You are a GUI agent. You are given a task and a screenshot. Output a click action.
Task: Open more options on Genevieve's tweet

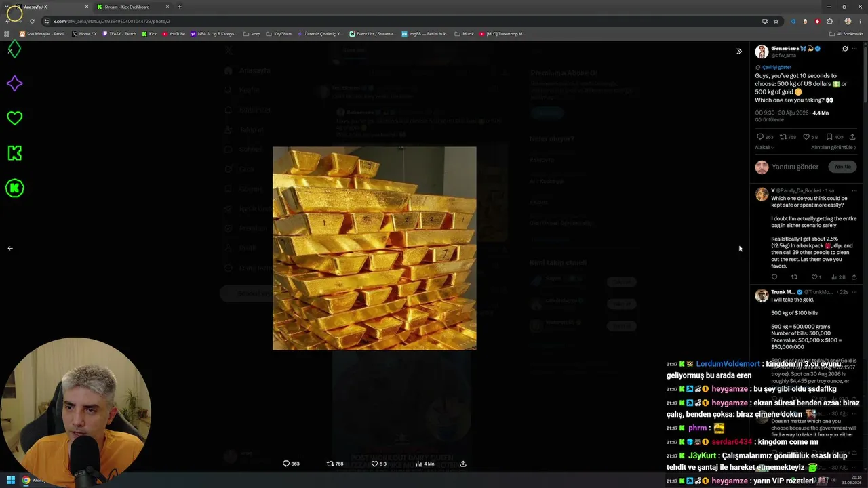point(854,49)
